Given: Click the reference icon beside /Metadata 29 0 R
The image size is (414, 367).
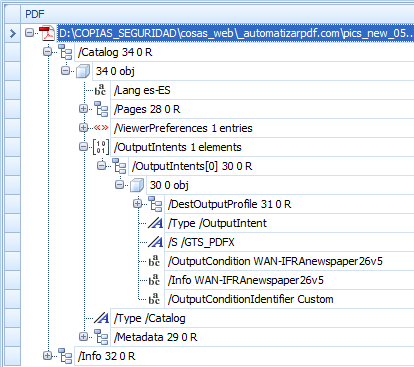Looking at the screenshot, I should 101,337.
